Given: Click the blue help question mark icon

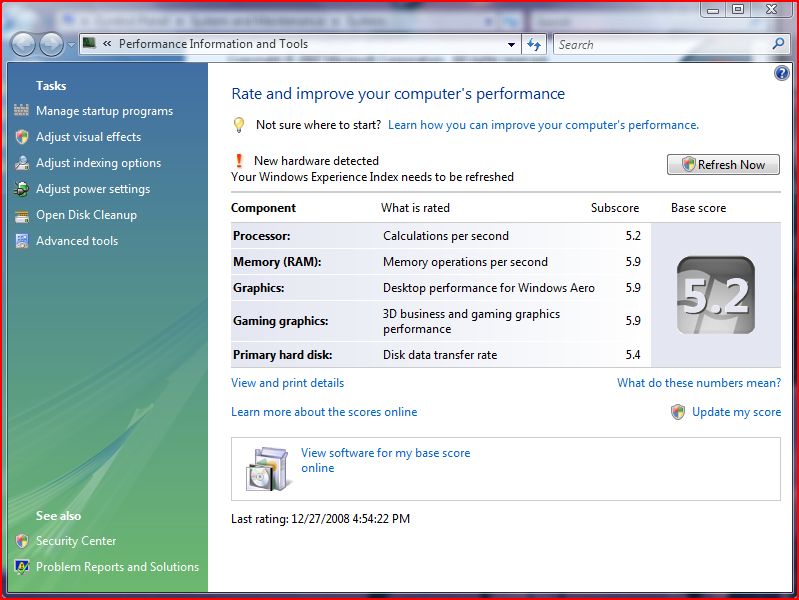Looking at the screenshot, I should [782, 73].
